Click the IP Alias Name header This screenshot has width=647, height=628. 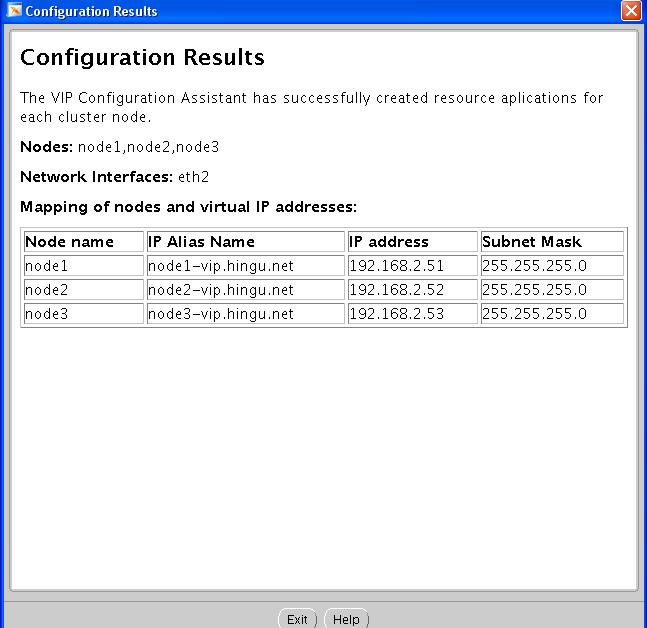(x=245, y=241)
